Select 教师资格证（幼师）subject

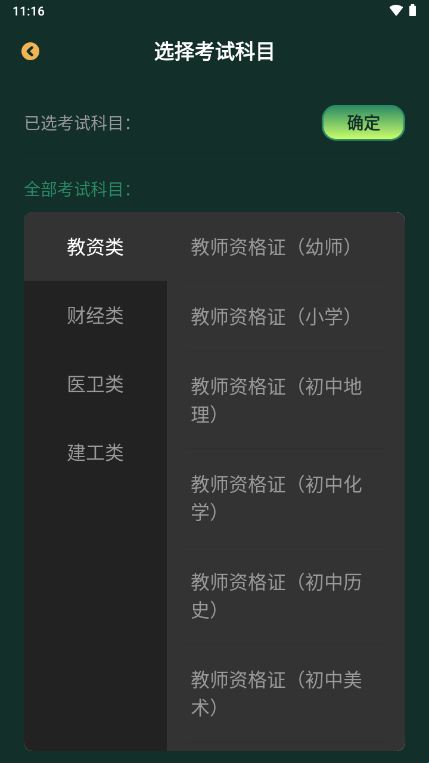tap(286, 247)
